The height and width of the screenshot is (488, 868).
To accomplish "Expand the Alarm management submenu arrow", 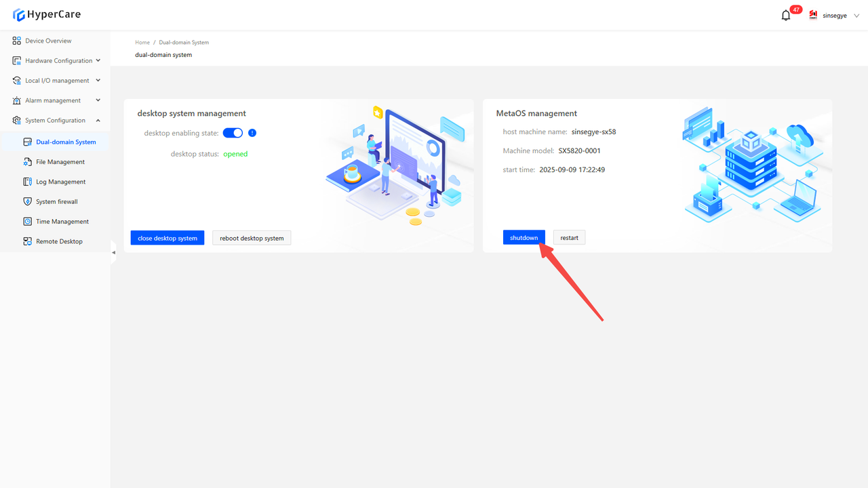I will click(x=98, y=100).
